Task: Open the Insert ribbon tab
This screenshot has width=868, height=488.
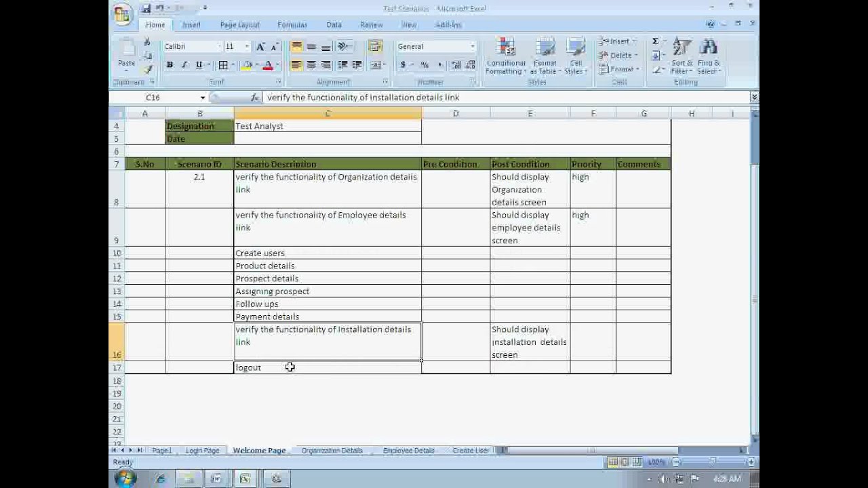Action: (x=191, y=24)
